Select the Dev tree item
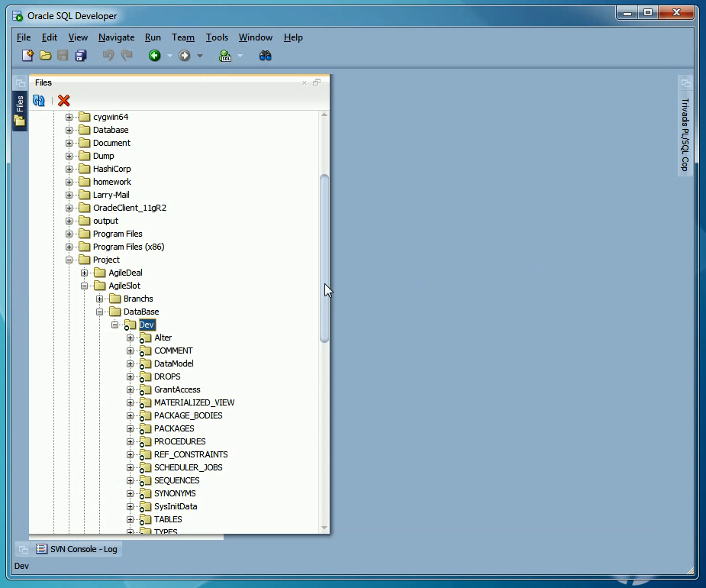 (x=147, y=325)
